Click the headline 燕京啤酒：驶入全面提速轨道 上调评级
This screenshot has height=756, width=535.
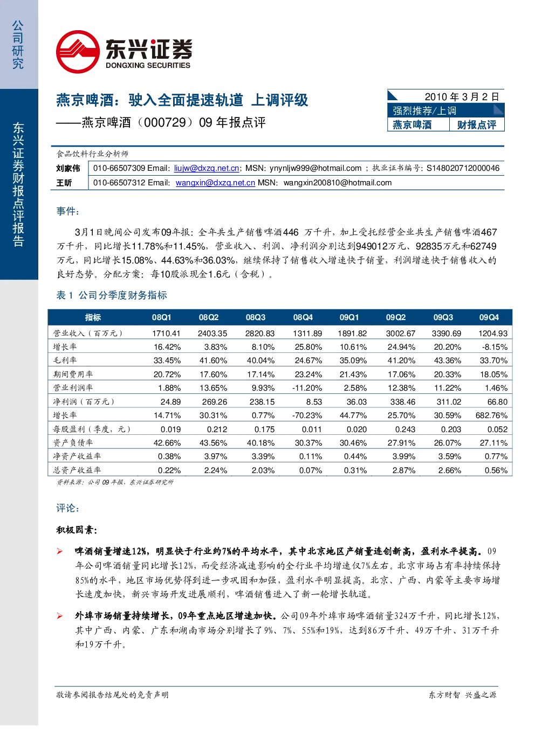[x=182, y=100]
